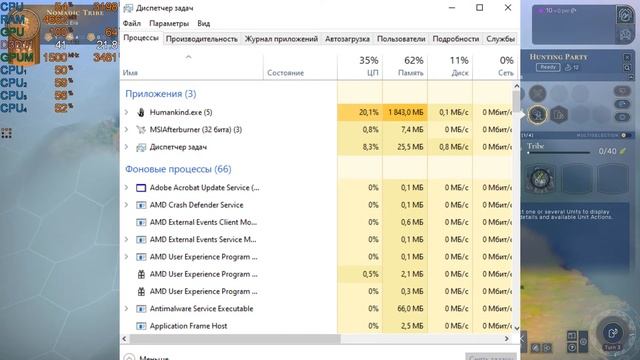Sort by the Диск column header
This screenshot has height=360, width=640.
pyautogui.click(x=450, y=67)
